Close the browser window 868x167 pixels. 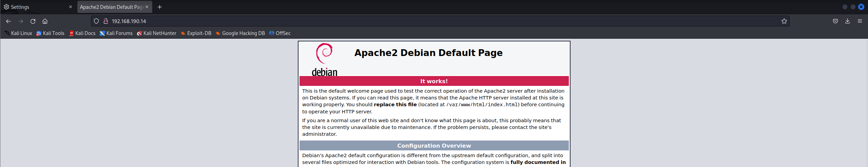(x=861, y=7)
